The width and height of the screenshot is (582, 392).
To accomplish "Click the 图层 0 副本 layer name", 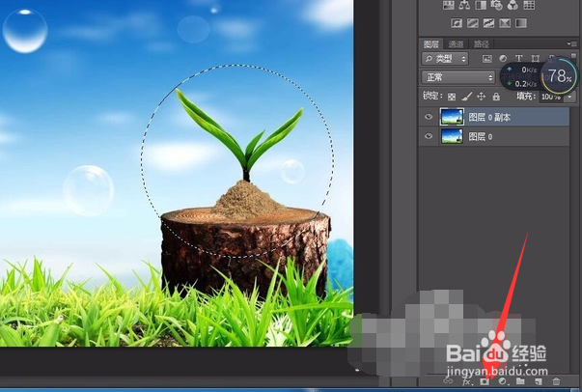I will (489, 117).
